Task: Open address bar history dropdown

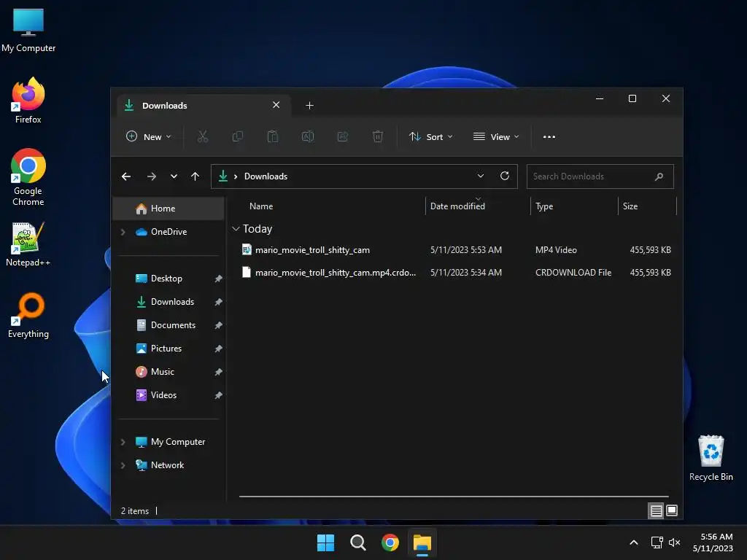Action: pyautogui.click(x=480, y=176)
